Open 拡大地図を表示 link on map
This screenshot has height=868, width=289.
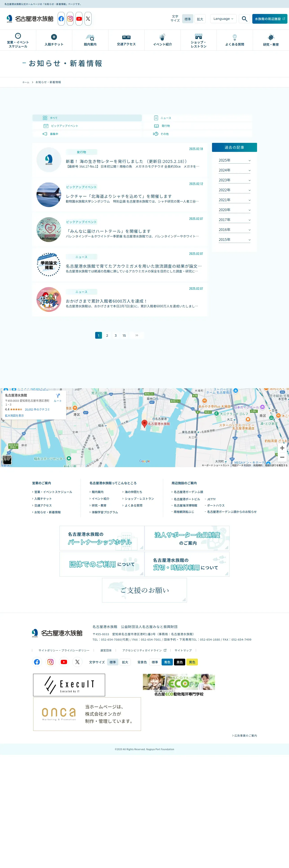[x=14, y=416]
